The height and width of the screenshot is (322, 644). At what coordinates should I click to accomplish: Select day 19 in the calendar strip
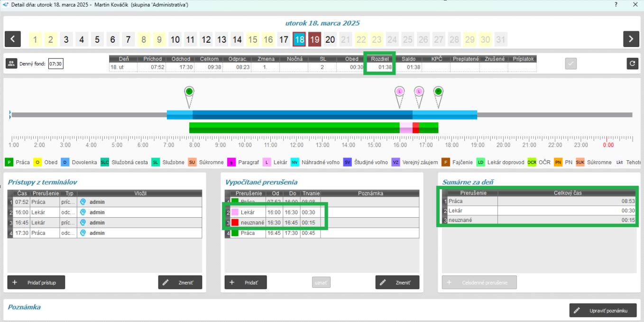pos(315,39)
